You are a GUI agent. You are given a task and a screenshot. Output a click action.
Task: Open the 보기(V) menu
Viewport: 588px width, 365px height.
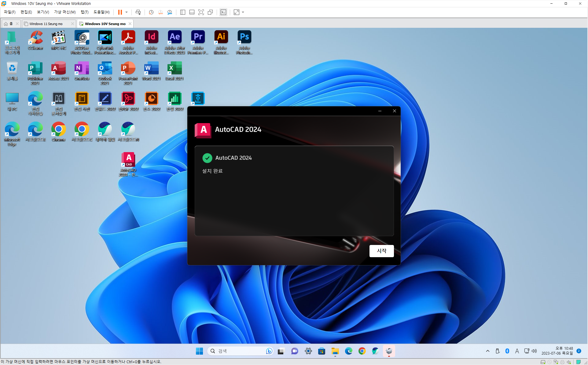[43, 12]
